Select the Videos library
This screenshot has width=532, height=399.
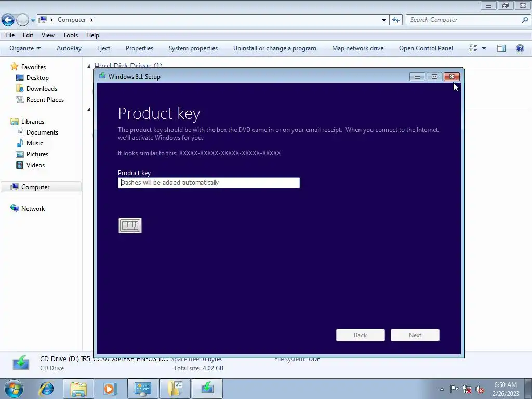35,165
